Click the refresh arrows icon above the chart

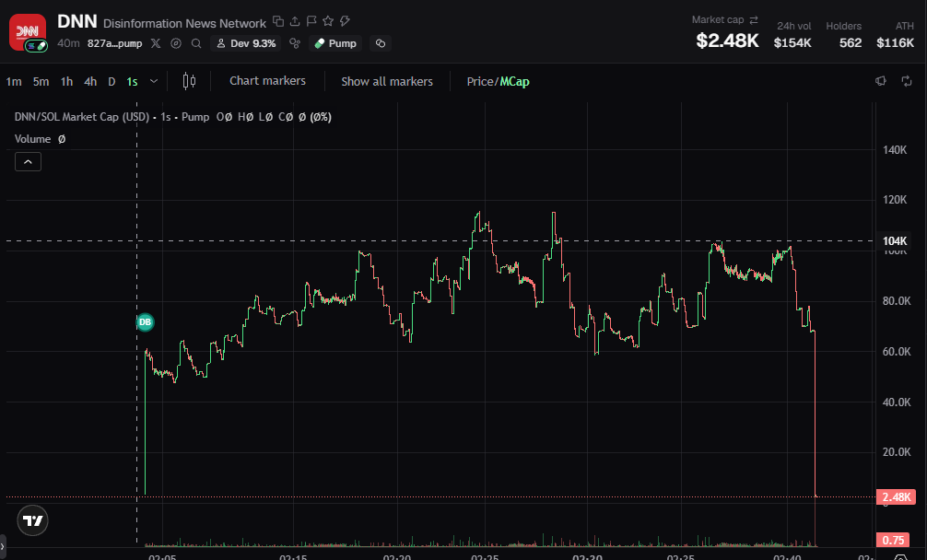tap(907, 81)
